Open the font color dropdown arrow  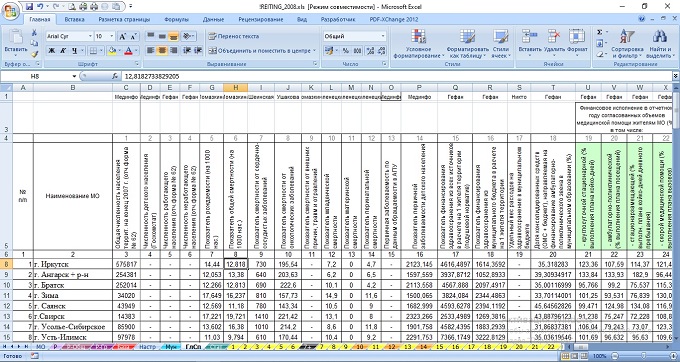pos(136,51)
